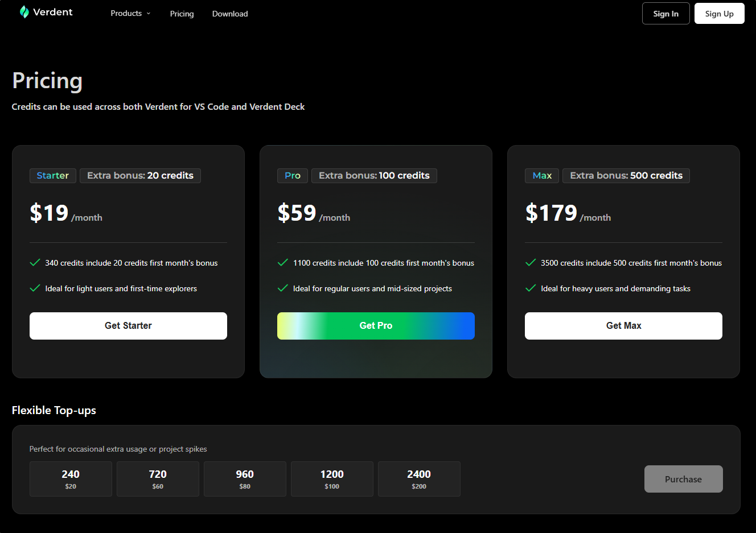The height and width of the screenshot is (533, 756).
Task: Pick the 720 credits for $60 option
Action: (158, 479)
